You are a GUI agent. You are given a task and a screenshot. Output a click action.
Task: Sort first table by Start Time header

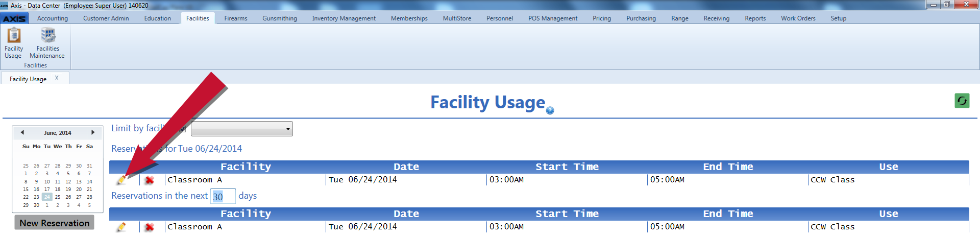click(567, 167)
